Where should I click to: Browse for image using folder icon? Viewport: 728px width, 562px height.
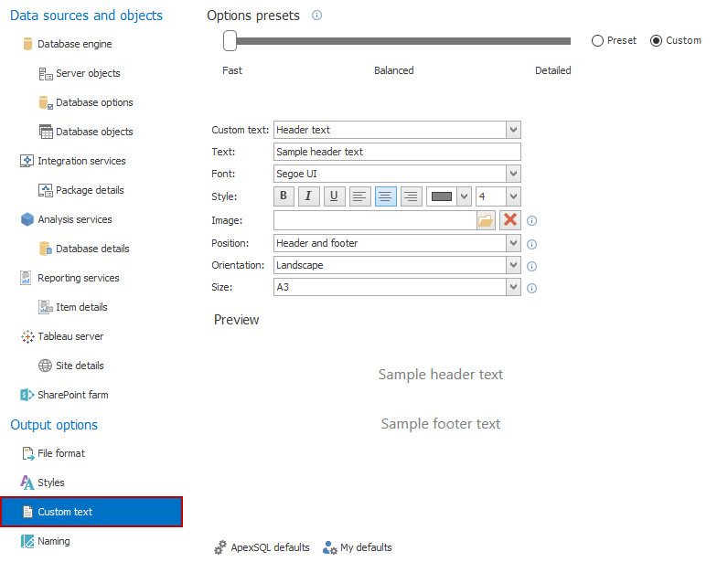486,220
